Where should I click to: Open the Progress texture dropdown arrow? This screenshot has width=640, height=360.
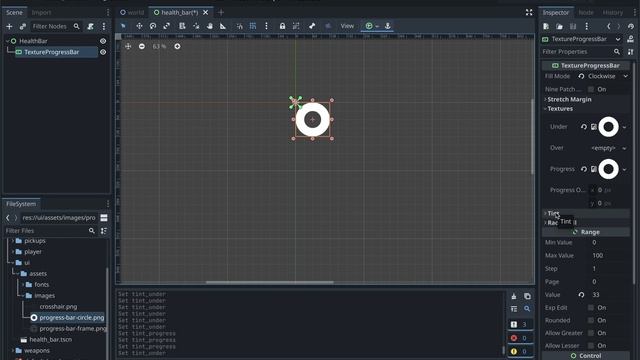pyautogui.click(x=624, y=169)
